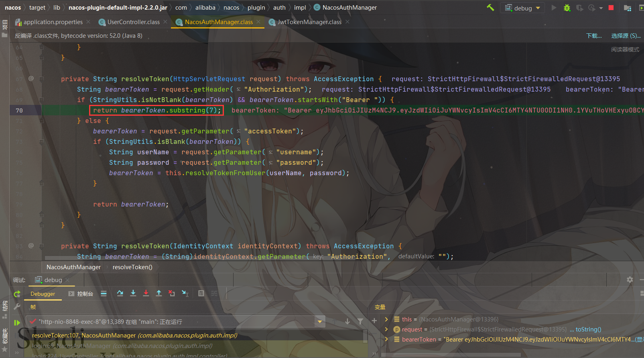Toggle code folding at the resolveToken method, line 67
Image resolution: width=644 pixels, height=358 pixels.
coord(42,79)
